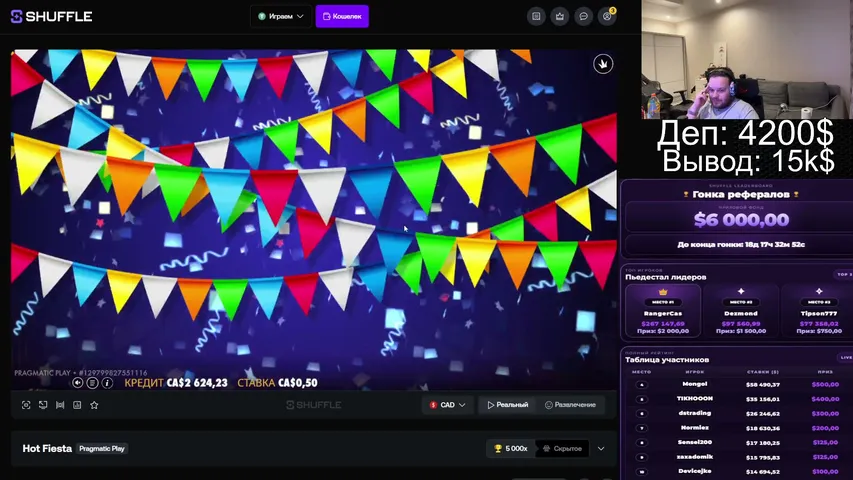
Task: Switch to Развлечение fun mode
Action: (570, 405)
